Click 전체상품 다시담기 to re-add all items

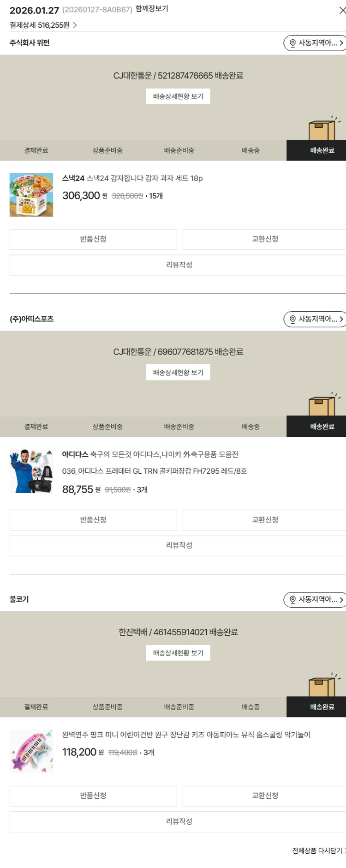click(x=318, y=850)
